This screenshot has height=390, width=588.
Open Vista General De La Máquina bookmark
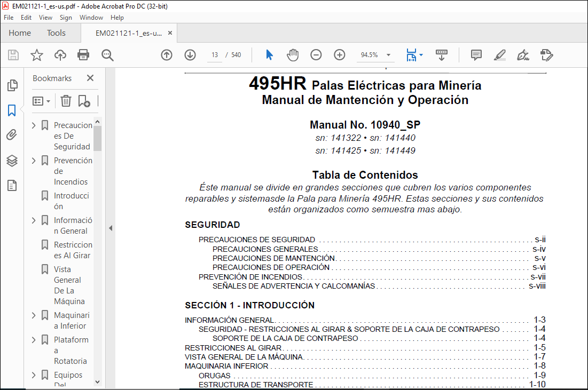69,285
